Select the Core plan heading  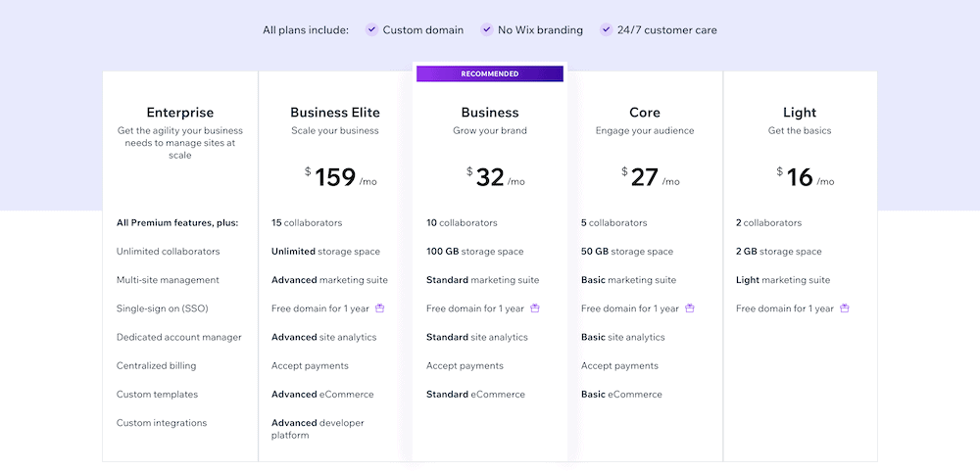pos(645,113)
